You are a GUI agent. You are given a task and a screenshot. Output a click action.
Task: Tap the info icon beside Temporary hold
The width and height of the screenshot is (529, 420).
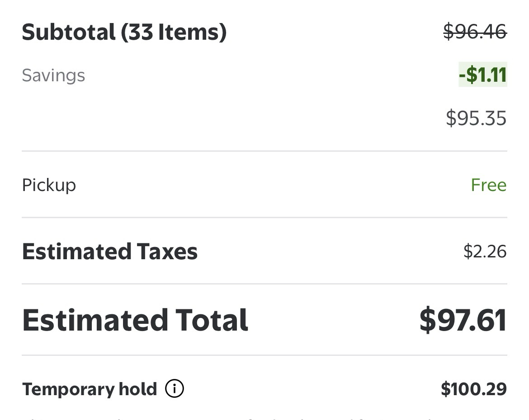click(175, 389)
